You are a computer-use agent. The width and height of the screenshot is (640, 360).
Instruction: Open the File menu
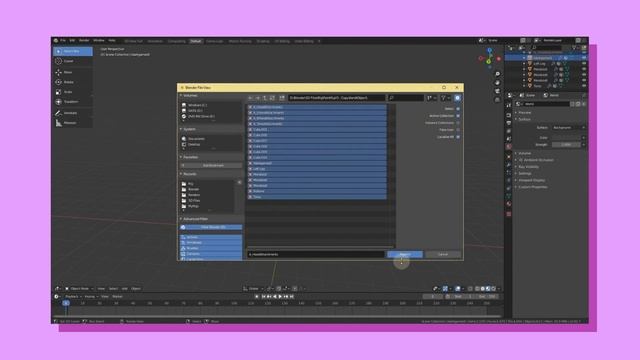pos(63,40)
